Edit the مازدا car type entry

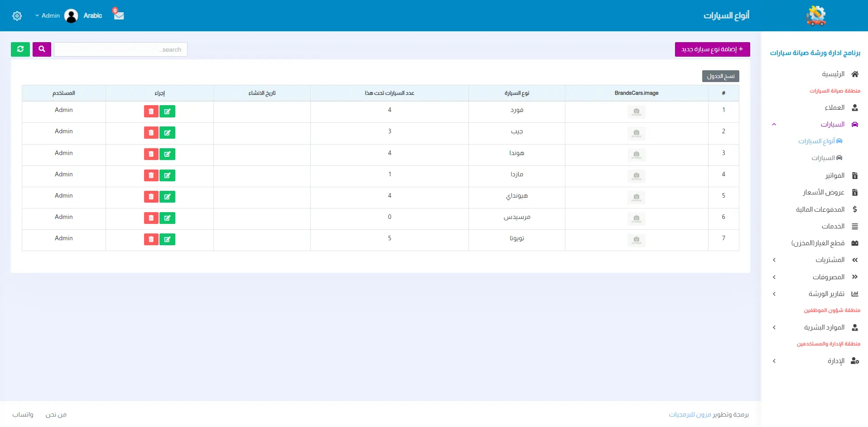pyautogui.click(x=167, y=175)
